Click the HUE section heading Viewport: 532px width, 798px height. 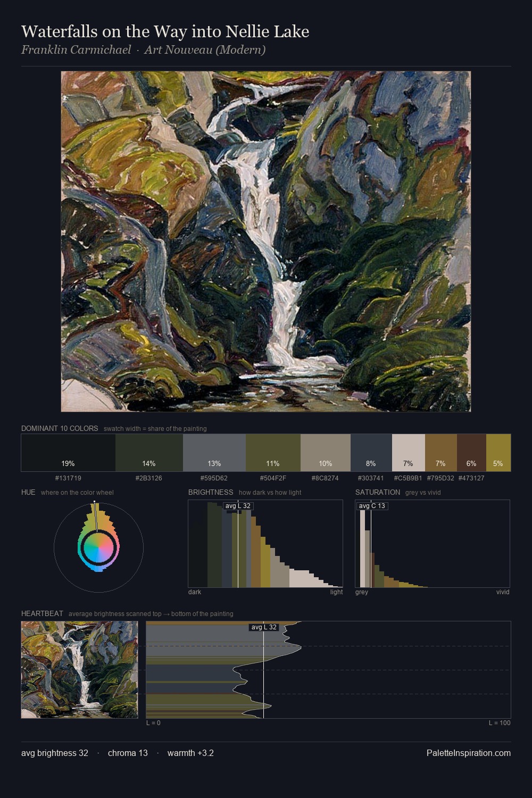tap(28, 492)
